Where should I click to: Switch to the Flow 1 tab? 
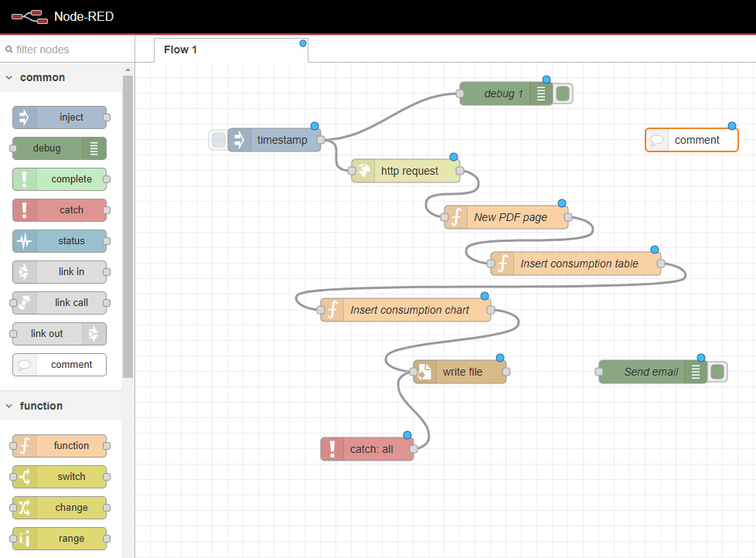[231, 49]
